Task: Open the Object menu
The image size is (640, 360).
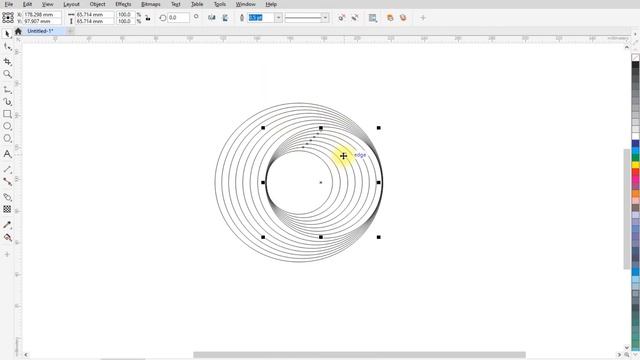Action: [x=97, y=4]
